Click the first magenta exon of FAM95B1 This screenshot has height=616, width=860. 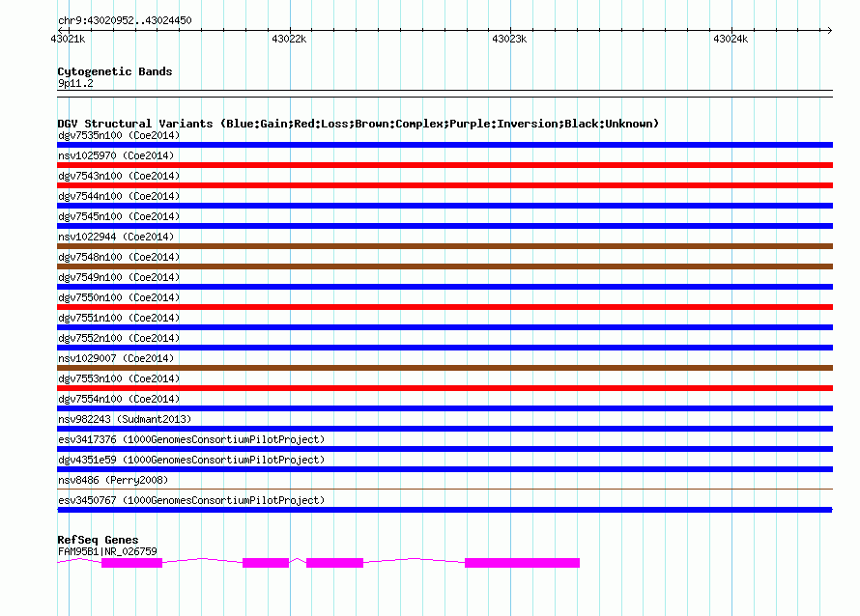coord(131,563)
